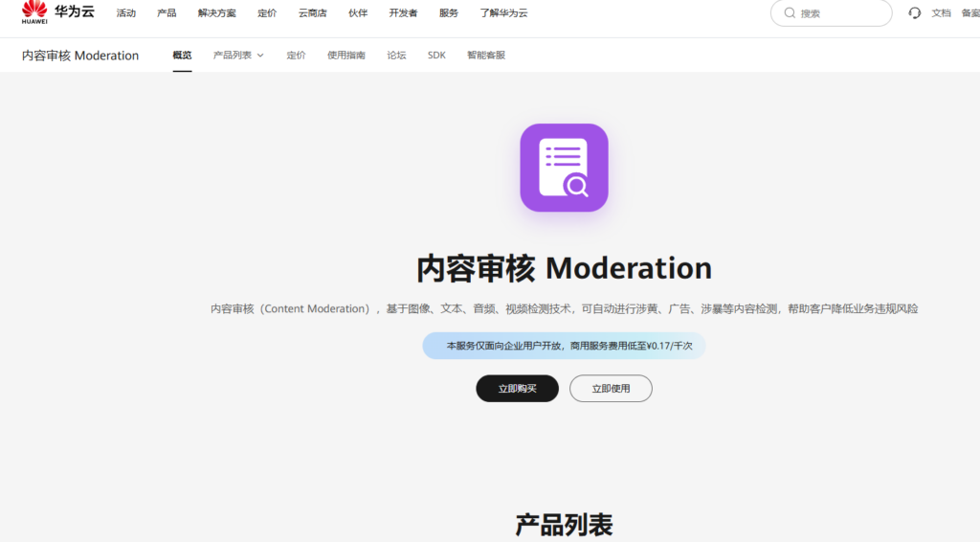The height and width of the screenshot is (542, 980).
Task: Select the SDK tab
Action: pyautogui.click(x=436, y=55)
